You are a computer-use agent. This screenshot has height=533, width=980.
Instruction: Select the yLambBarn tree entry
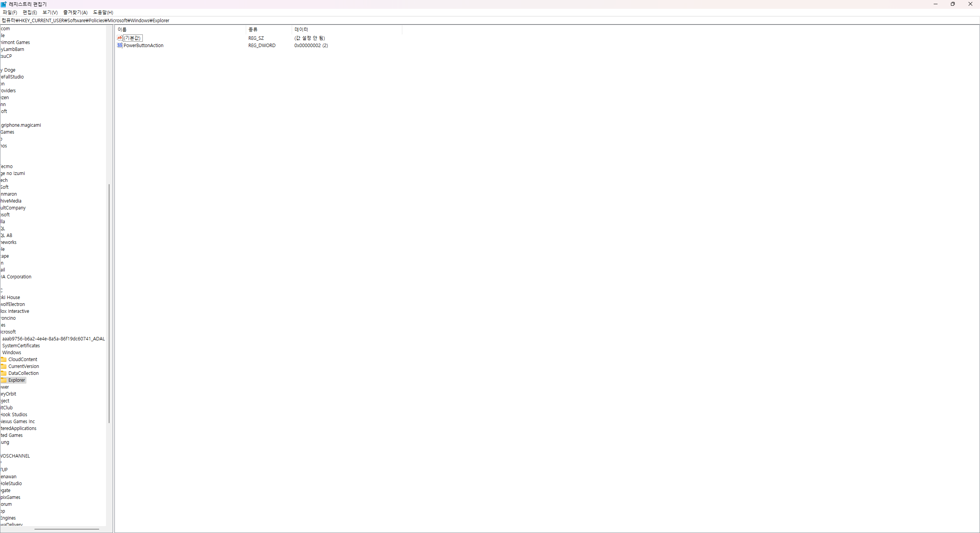click(12, 49)
